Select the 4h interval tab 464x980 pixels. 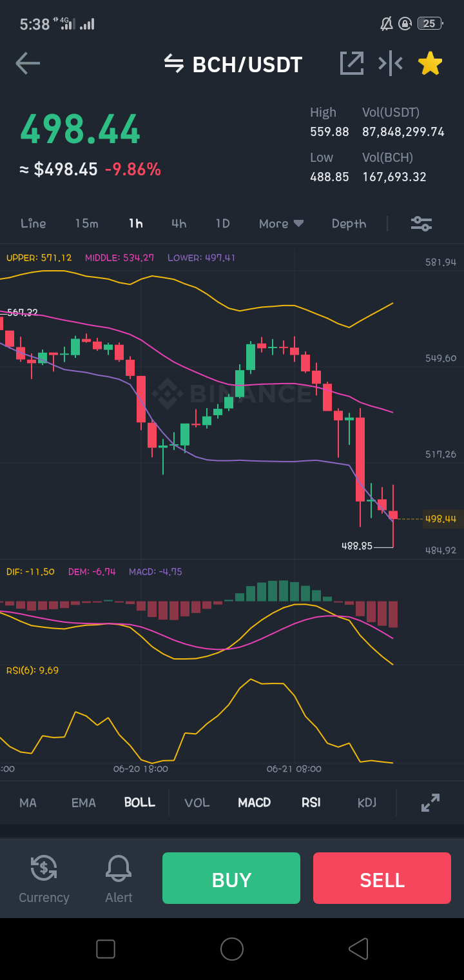pyautogui.click(x=179, y=224)
